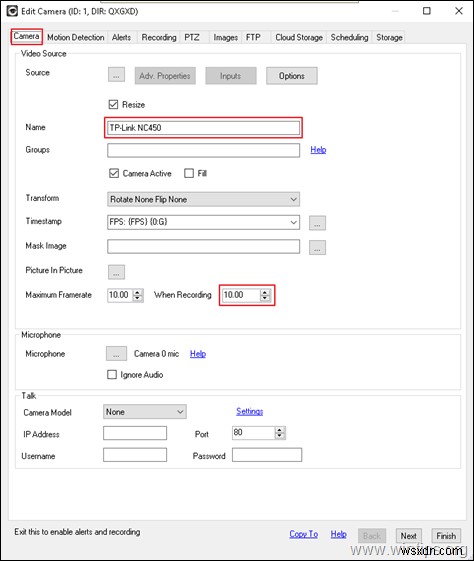Click the Port value field
This screenshot has height=561, width=474.
[x=254, y=433]
